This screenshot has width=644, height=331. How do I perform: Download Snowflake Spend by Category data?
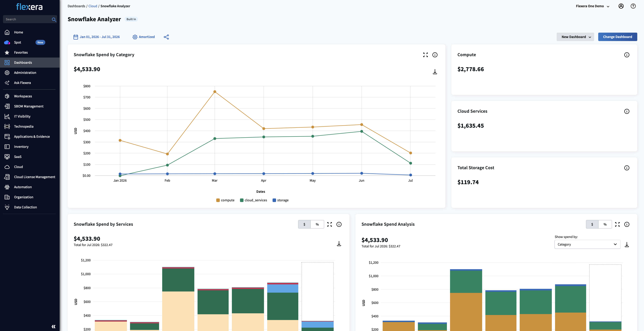click(x=435, y=72)
